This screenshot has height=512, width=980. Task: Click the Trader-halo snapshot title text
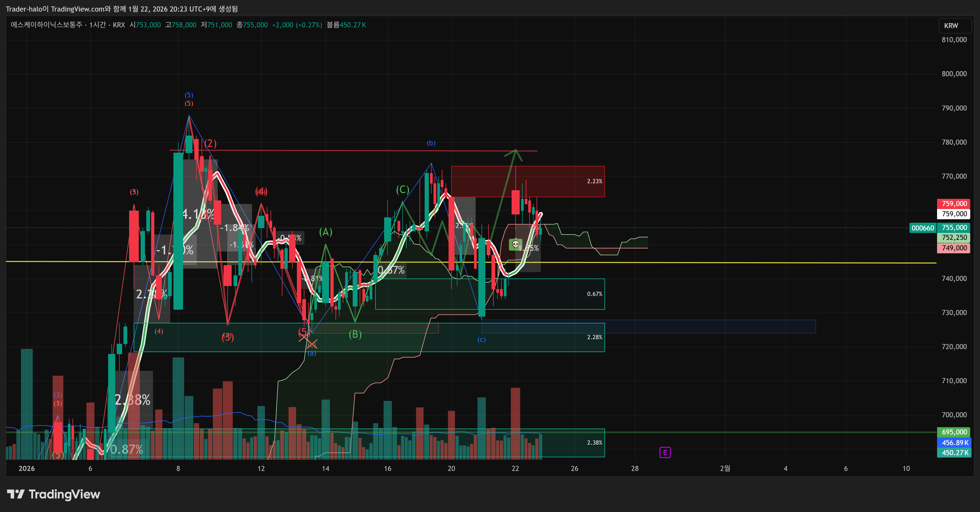122,9
